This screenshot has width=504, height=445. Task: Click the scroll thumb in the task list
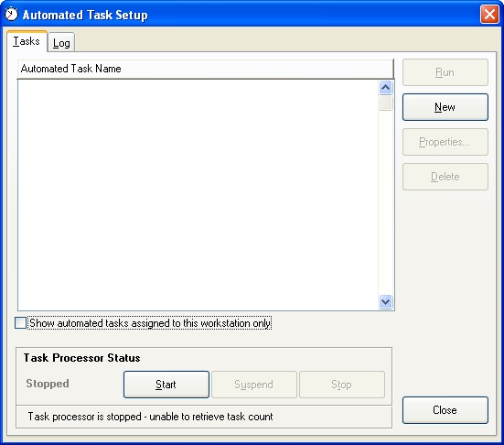click(385, 103)
